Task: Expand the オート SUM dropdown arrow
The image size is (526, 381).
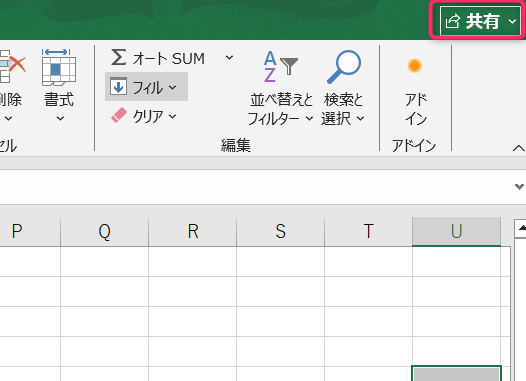Action: [x=229, y=58]
